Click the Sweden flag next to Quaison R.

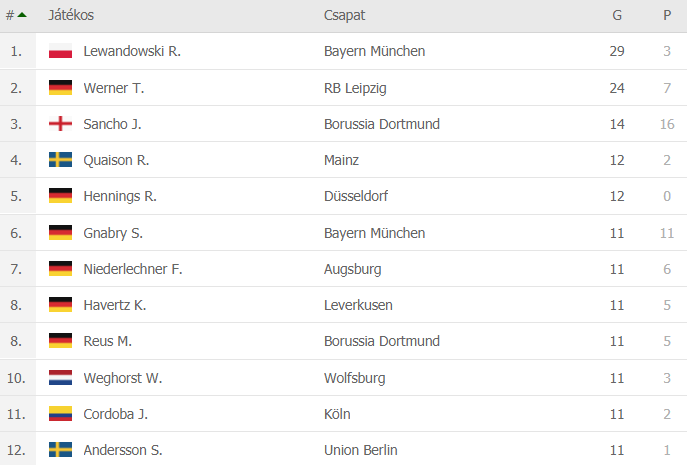pyautogui.click(x=60, y=160)
